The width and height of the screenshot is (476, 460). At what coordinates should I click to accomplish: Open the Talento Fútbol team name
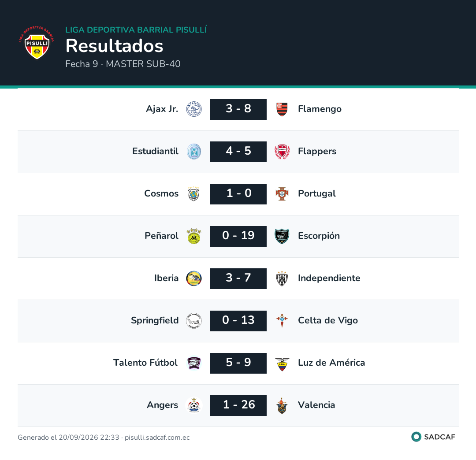pyautogui.click(x=145, y=363)
